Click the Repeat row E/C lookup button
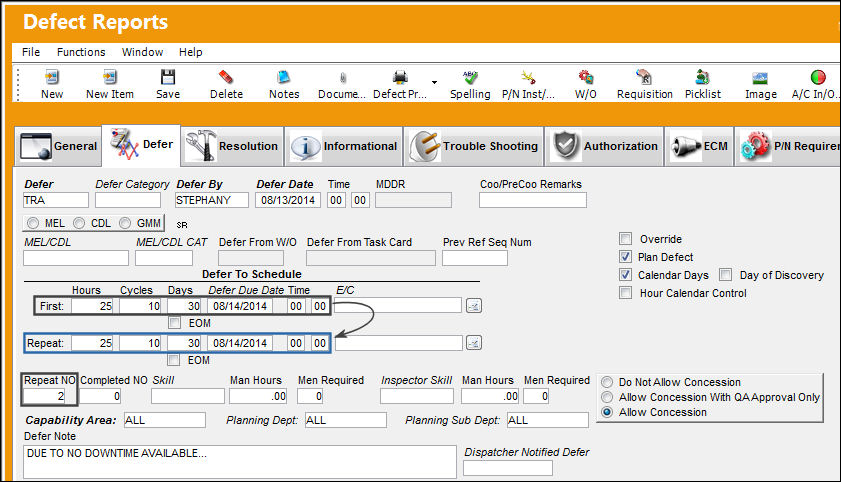The width and height of the screenshot is (841, 482). coord(474,343)
